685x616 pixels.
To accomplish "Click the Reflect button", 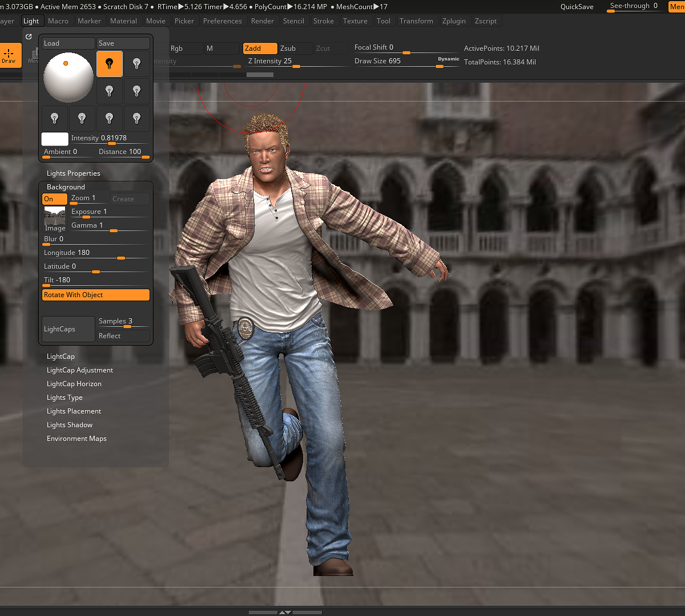I will click(x=123, y=336).
